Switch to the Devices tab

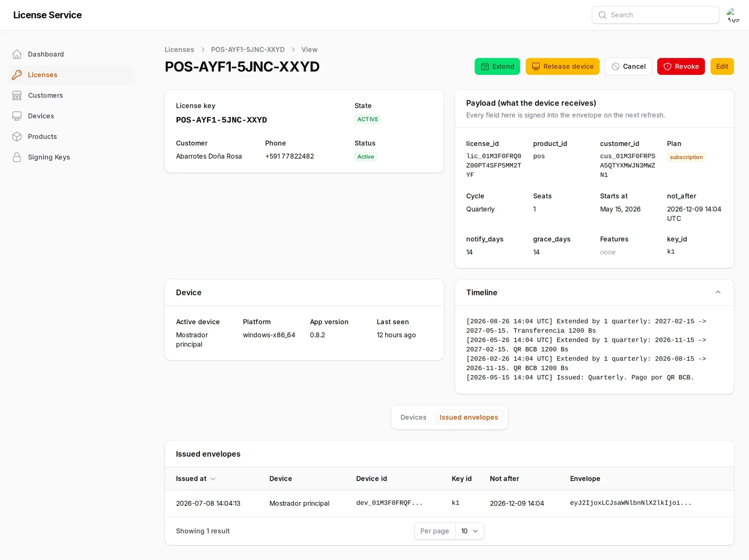pos(413,417)
